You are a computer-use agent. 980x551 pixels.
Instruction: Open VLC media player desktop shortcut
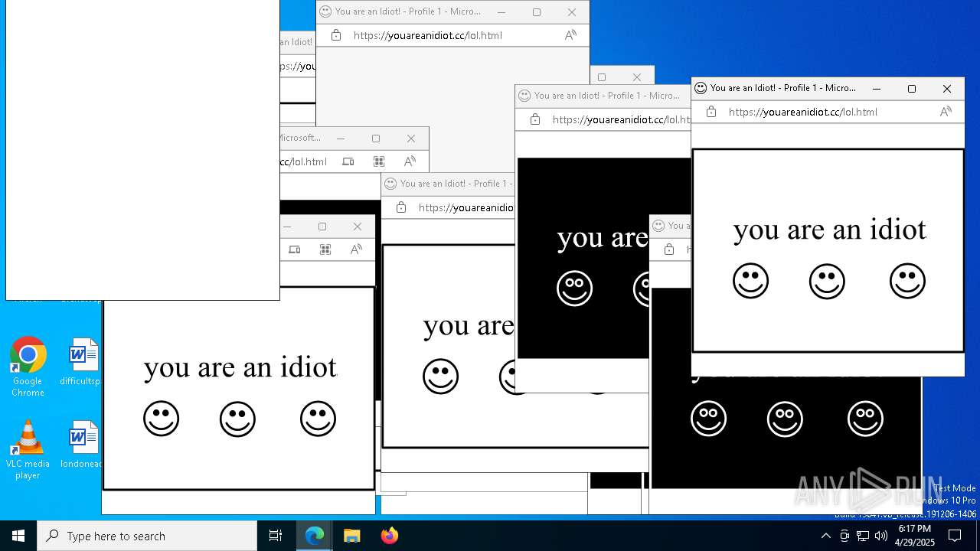pyautogui.click(x=28, y=450)
